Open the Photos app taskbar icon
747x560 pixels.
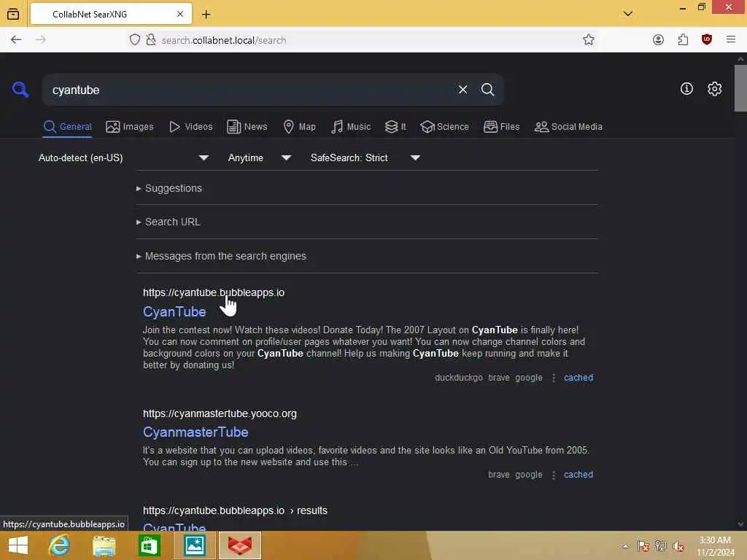(x=194, y=545)
